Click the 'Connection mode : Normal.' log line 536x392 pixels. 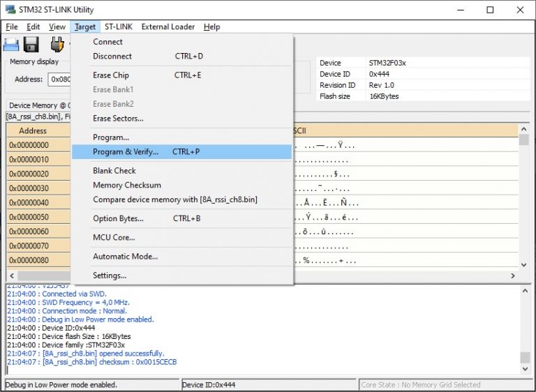point(67,311)
